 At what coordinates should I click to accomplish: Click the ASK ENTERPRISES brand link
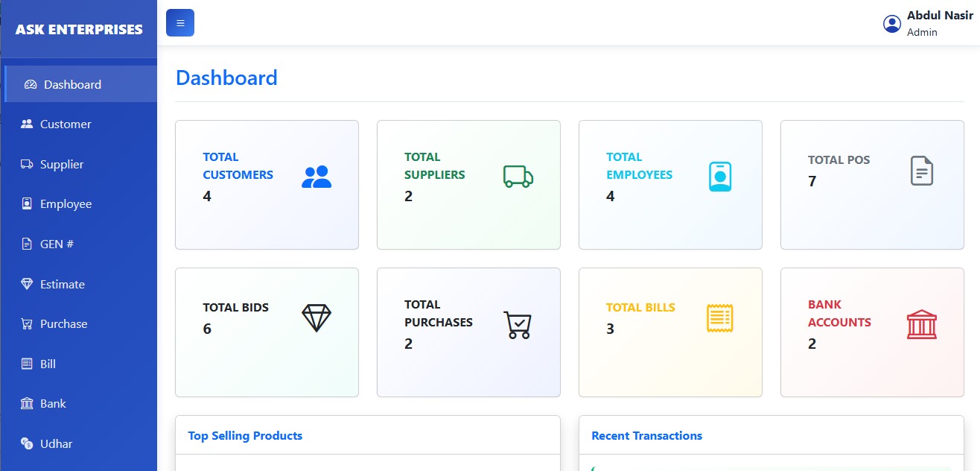[79, 30]
